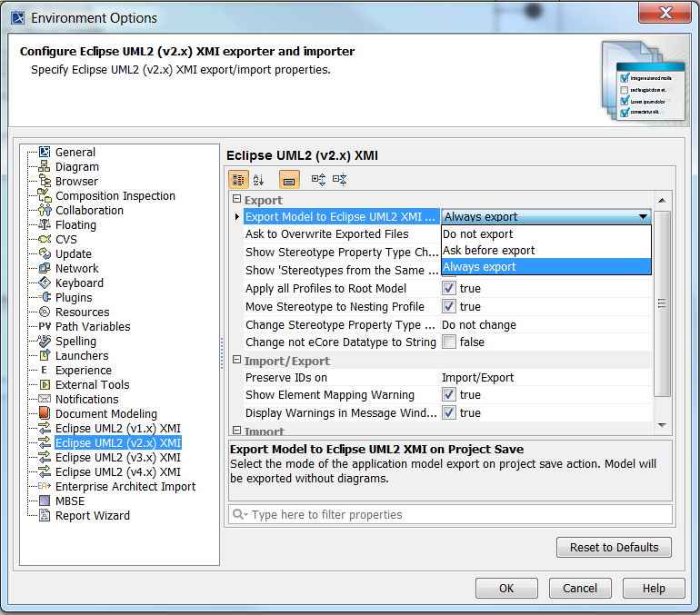The width and height of the screenshot is (700, 615).
Task: Click the collapse all categories icon
Action: [339, 180]
